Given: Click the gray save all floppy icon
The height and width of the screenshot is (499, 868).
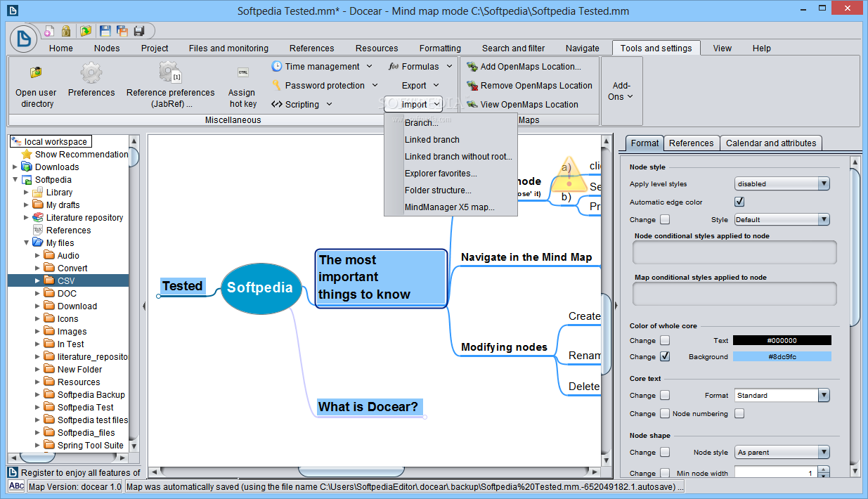Looking at the screenshot, I should click(x=139, y=31).
